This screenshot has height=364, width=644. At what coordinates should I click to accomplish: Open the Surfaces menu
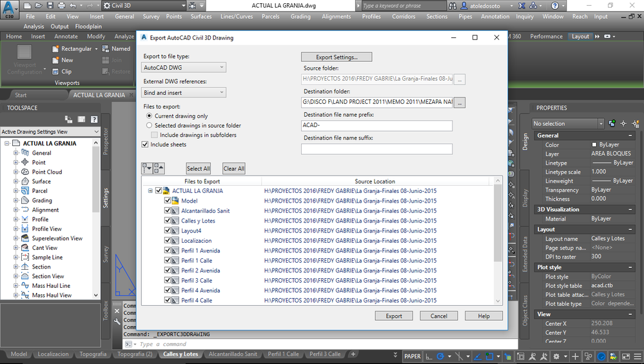click(x=201, y=16)
